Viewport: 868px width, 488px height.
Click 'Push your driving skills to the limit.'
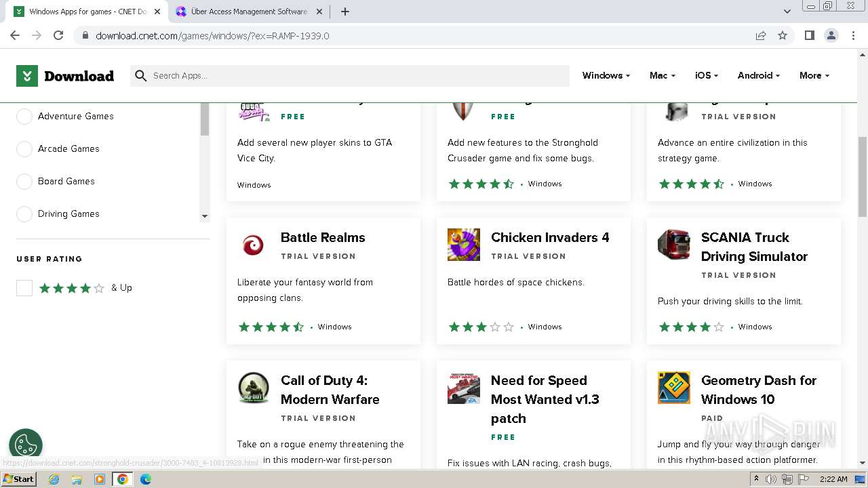point(730,302)
